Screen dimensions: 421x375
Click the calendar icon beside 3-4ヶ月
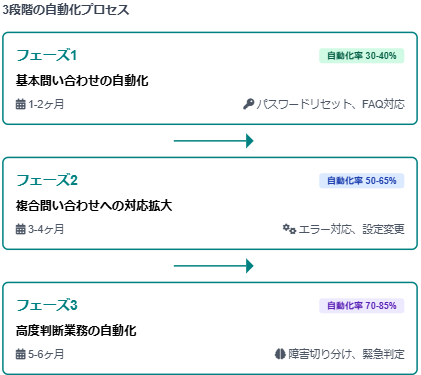click(21, 229)
